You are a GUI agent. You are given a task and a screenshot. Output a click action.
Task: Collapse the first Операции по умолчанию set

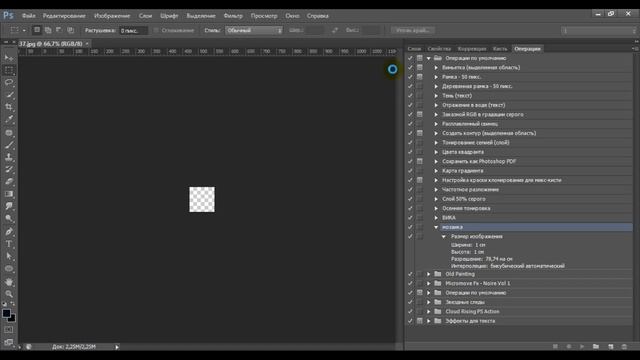(x=429, y=58)
